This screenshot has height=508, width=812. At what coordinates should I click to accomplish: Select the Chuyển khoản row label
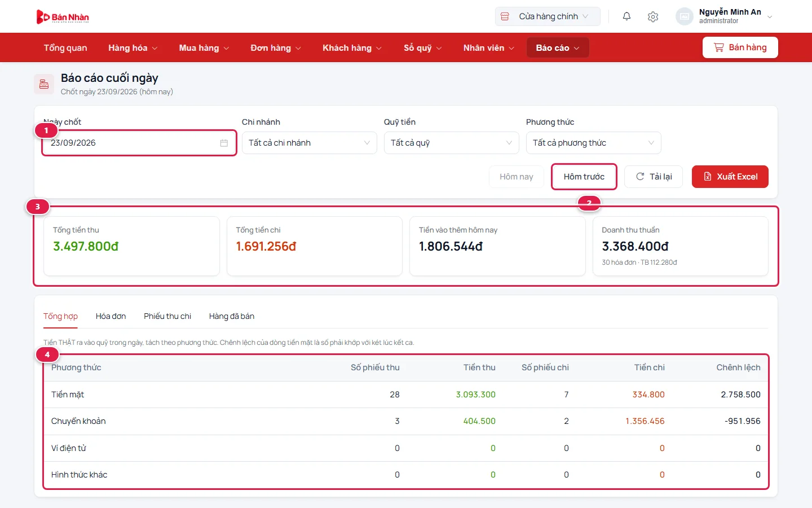click(78, 421)
